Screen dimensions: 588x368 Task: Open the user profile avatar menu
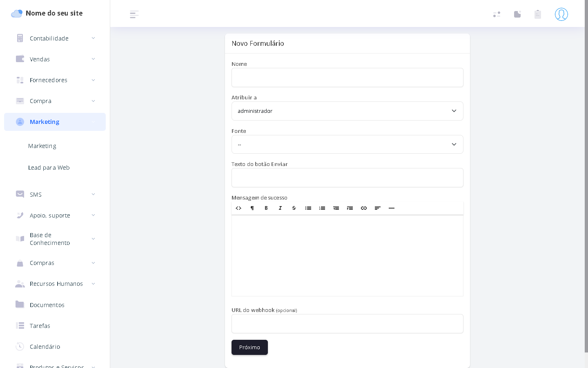[x=561, y=14]
